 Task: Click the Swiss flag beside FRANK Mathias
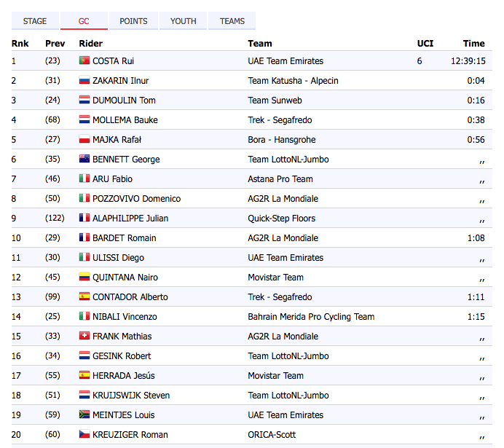tap(84, 337)
